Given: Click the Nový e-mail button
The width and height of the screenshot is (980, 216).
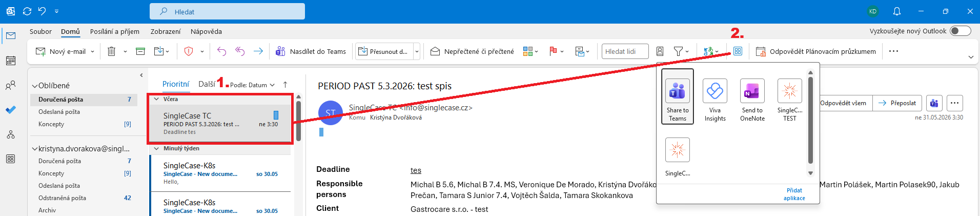Looking at the screenshot, I should coord(60,51).
